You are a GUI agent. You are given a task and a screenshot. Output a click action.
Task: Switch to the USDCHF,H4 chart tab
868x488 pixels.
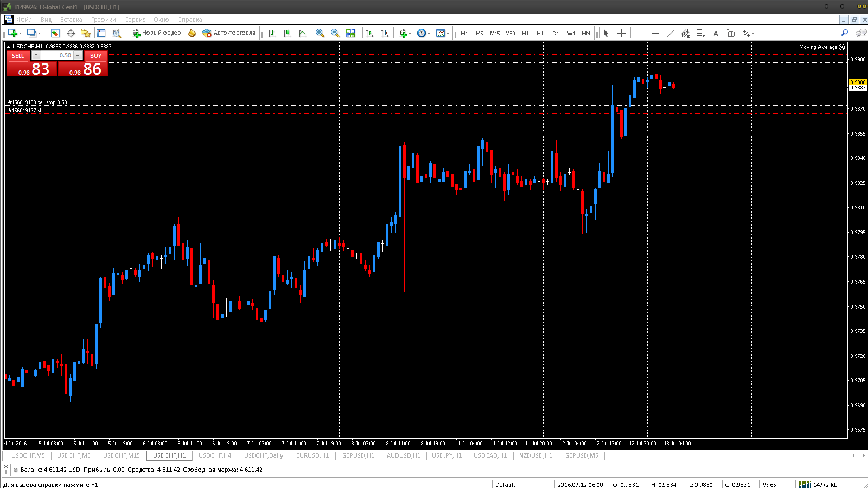[x=215, y=455]
